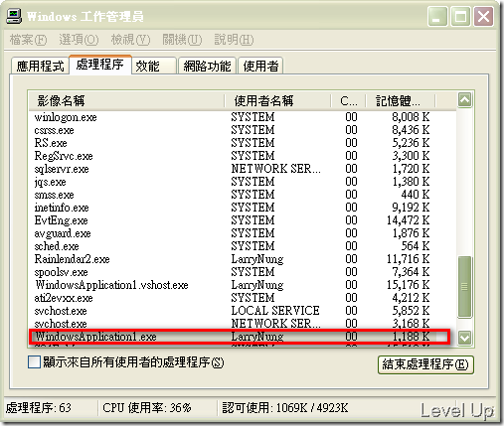This screenshot has height=426, width=504.
Task: Open the 選項(O) menu
Action: [79, 40]
